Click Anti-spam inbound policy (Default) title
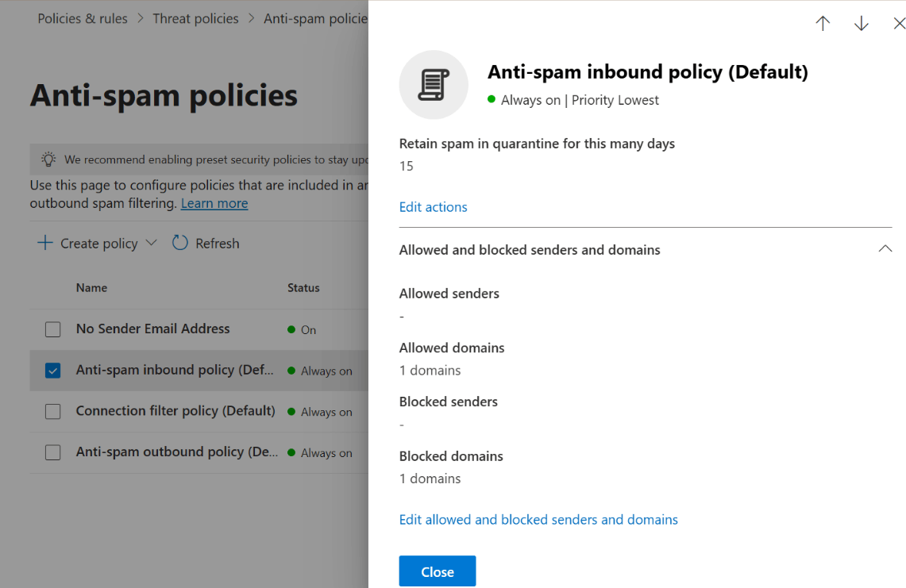The image size is (906, 588). 648,71
